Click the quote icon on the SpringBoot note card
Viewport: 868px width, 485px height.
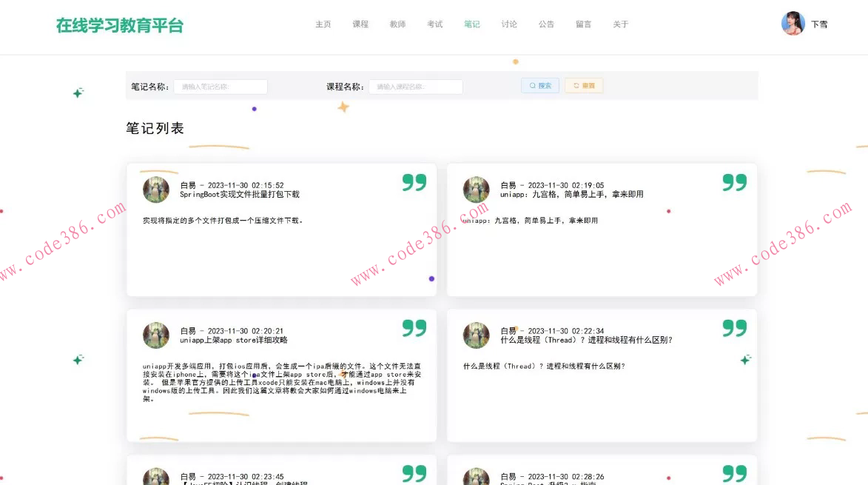point(414,181)
